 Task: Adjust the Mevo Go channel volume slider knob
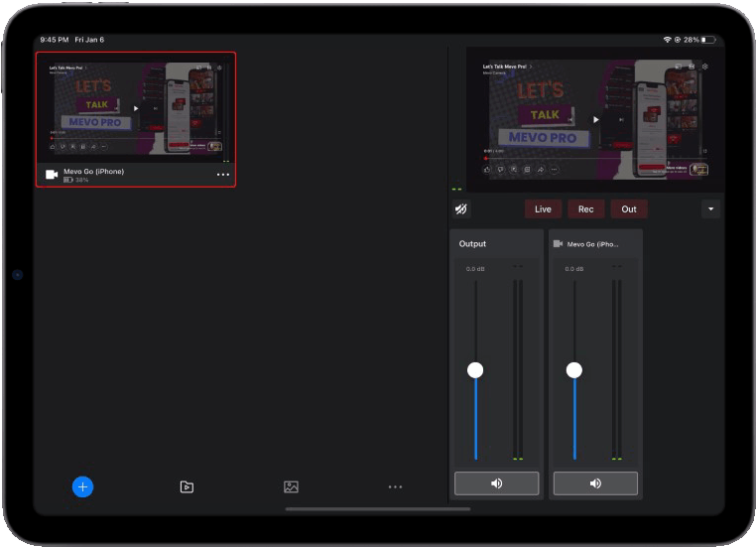pyautogui.click(x=574, y=370)
